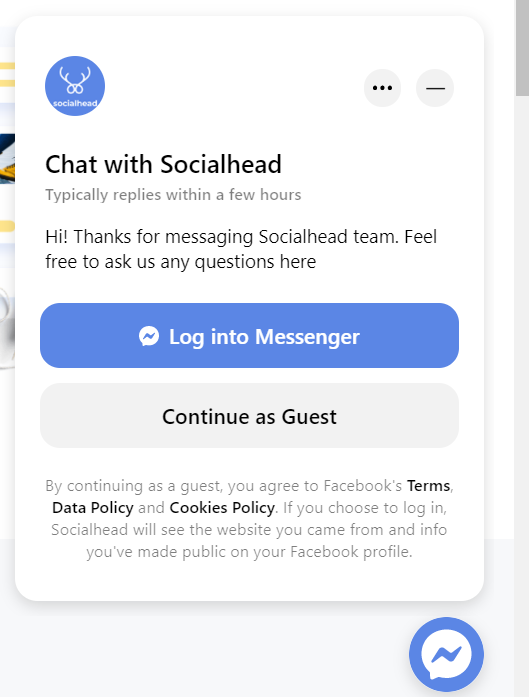The image size is (529, 697).
Task: Click the guest agreement disclaimer paragraph
Action: click(x=249, y=518)
